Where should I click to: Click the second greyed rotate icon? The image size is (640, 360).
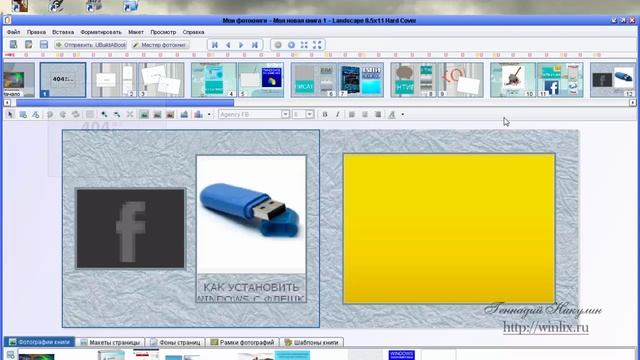click(62, 115)
